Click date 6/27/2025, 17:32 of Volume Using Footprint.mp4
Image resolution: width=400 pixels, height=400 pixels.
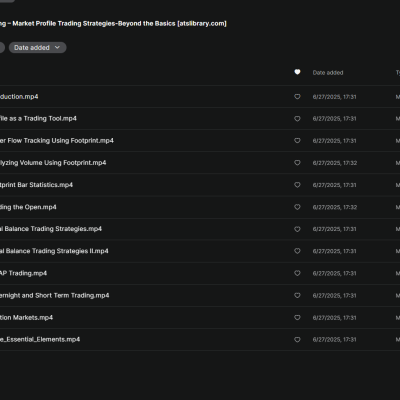(335, 163)
